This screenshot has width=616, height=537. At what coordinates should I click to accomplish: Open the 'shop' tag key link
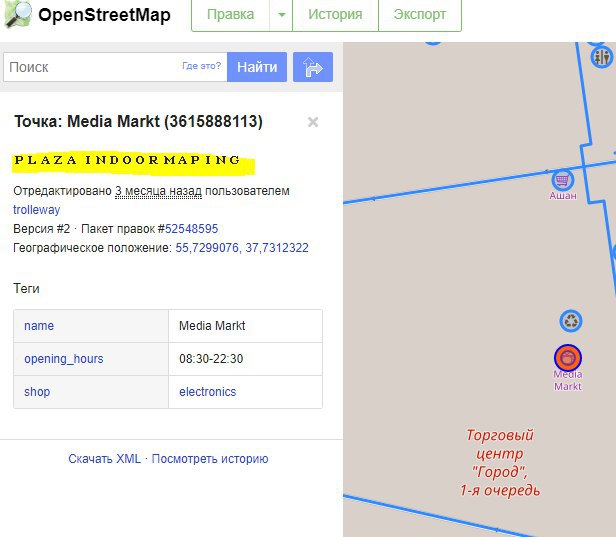[37, 392]
